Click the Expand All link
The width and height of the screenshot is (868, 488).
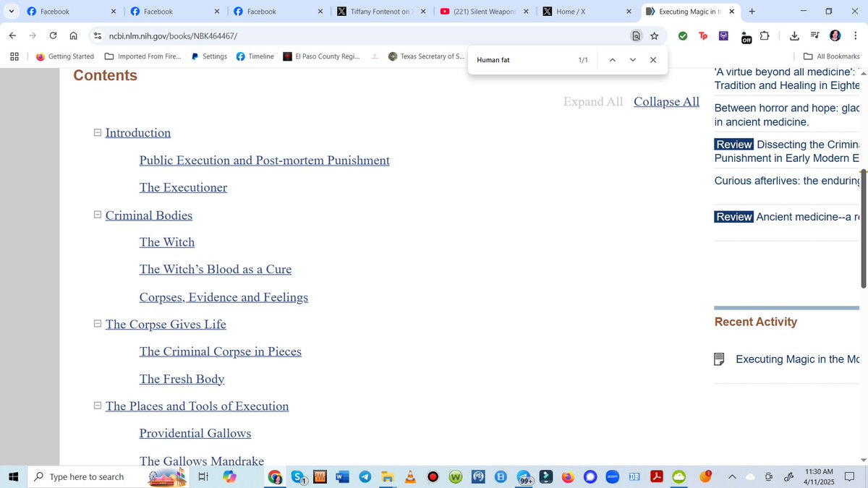pos(593,102)
